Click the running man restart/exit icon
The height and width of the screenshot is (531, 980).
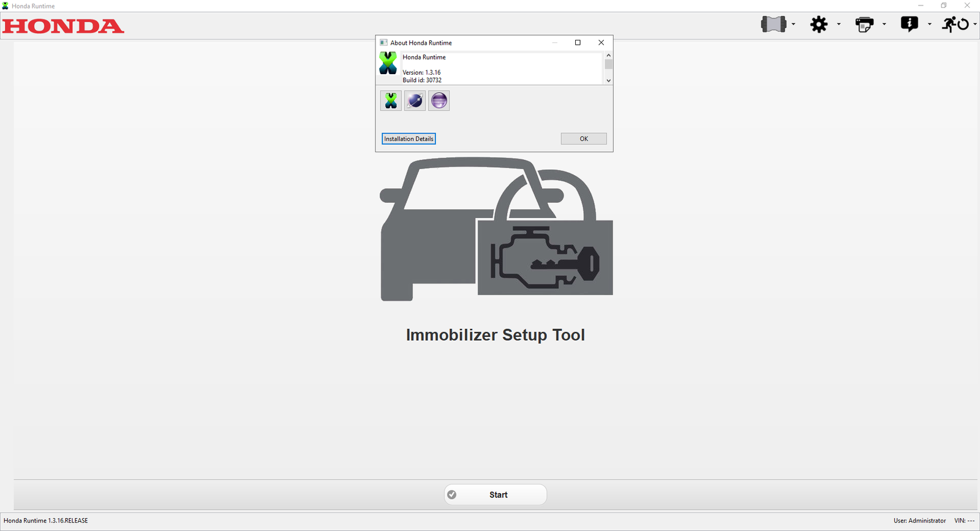[x=956, y=24]
